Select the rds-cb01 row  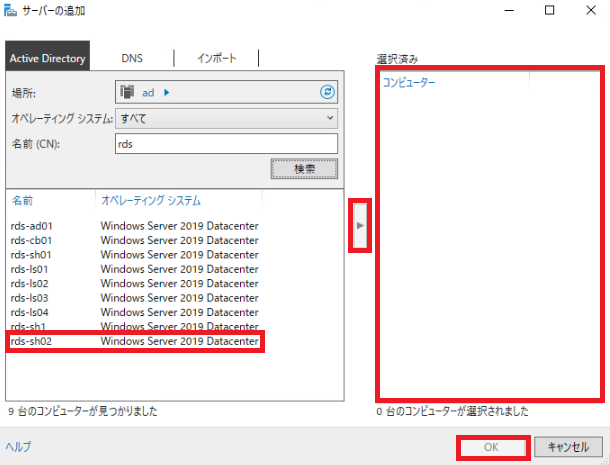click(x=135, y=240)
